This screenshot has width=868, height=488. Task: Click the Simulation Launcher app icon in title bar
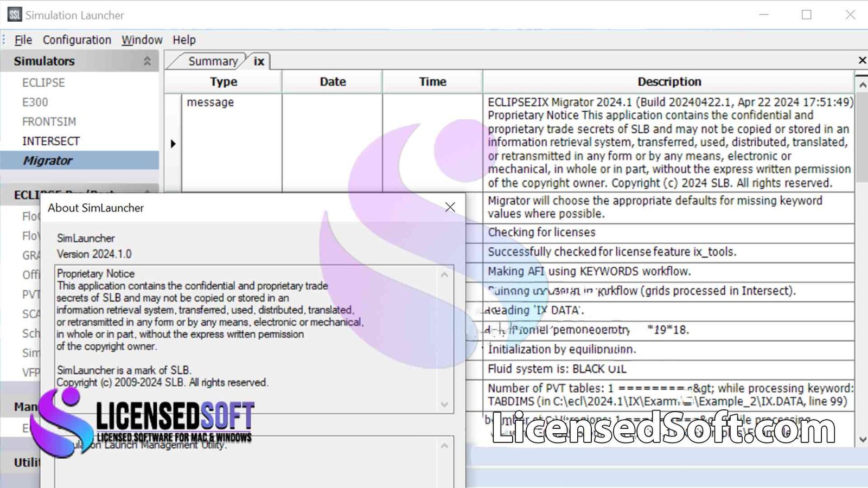click(x=15, y=15)
